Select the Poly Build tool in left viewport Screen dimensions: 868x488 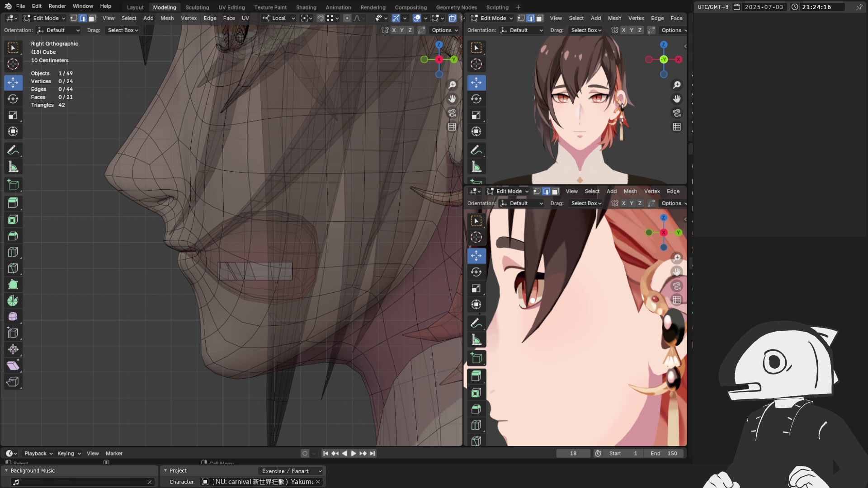(x=13, y=285)
